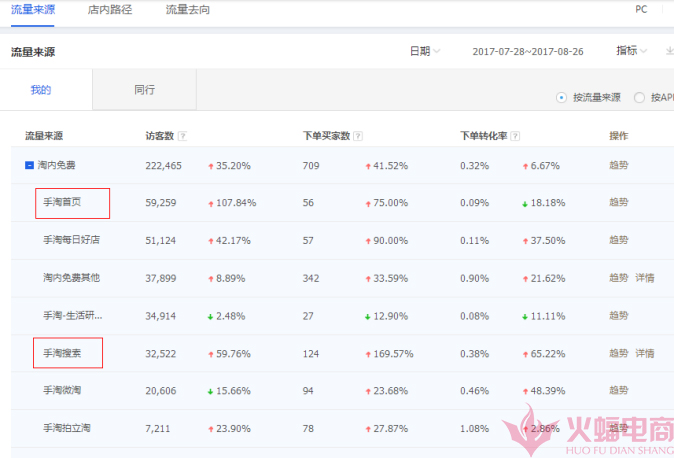Click the download icon next to 指标
The width and height of the screenshot is (674, 458).
[669, 51]
